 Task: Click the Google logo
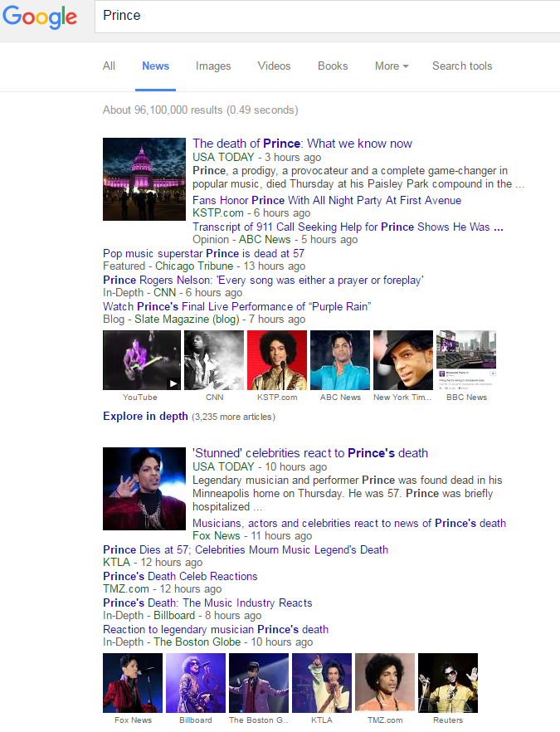pos(40,17)
